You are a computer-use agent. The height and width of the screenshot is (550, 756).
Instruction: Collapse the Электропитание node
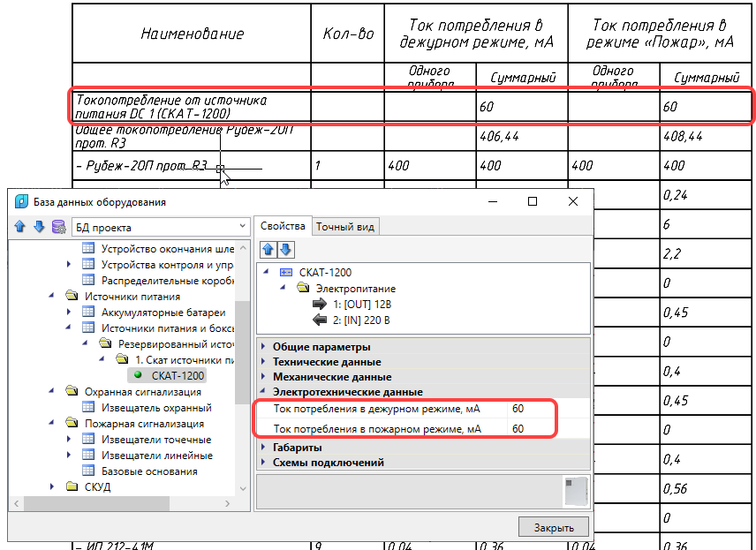[283, 288]
